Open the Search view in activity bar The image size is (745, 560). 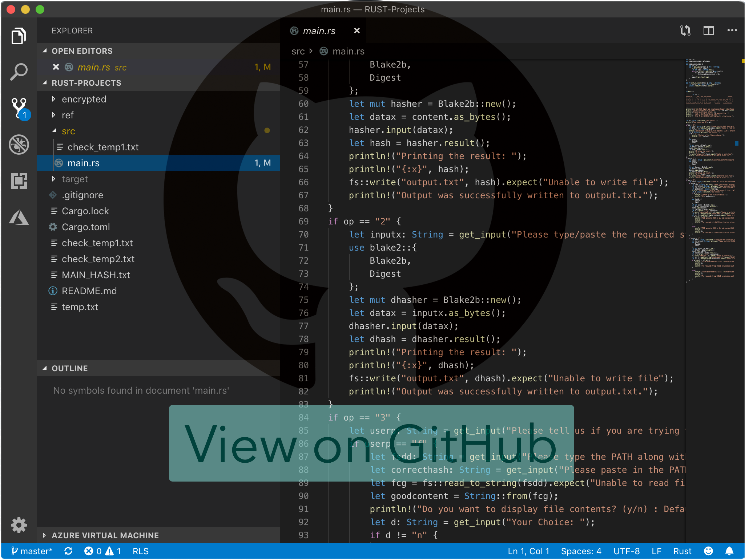pyautogui.click(x=19, y=72)
